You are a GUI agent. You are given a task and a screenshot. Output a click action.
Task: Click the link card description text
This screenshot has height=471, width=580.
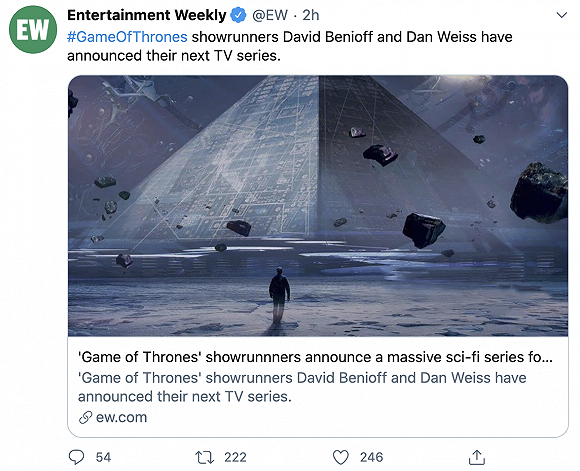302,387
